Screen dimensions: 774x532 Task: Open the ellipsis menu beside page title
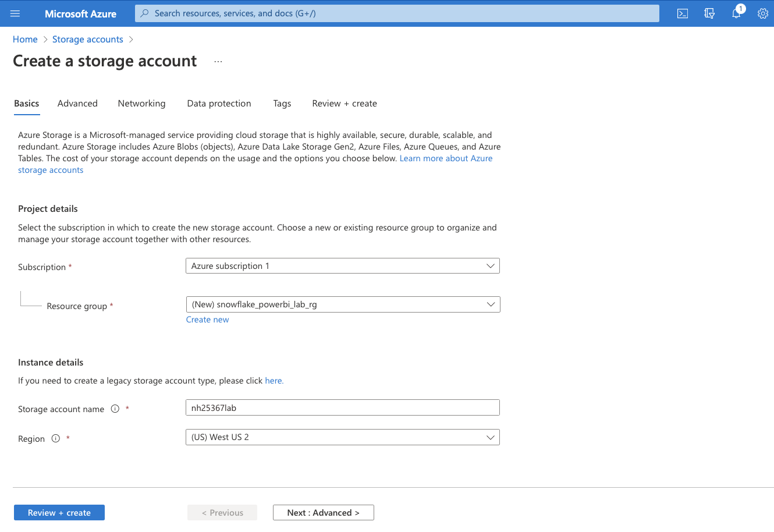coord(218,62)
